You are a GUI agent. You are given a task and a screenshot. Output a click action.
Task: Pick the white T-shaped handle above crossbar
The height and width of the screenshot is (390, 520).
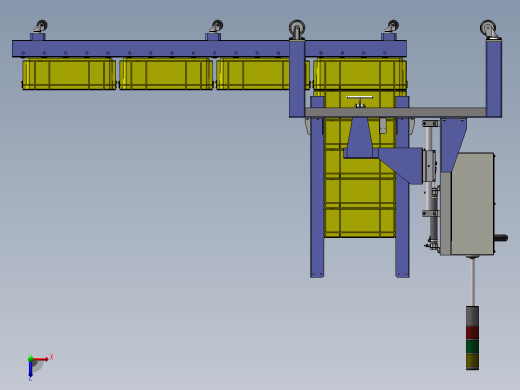[360, 101]
